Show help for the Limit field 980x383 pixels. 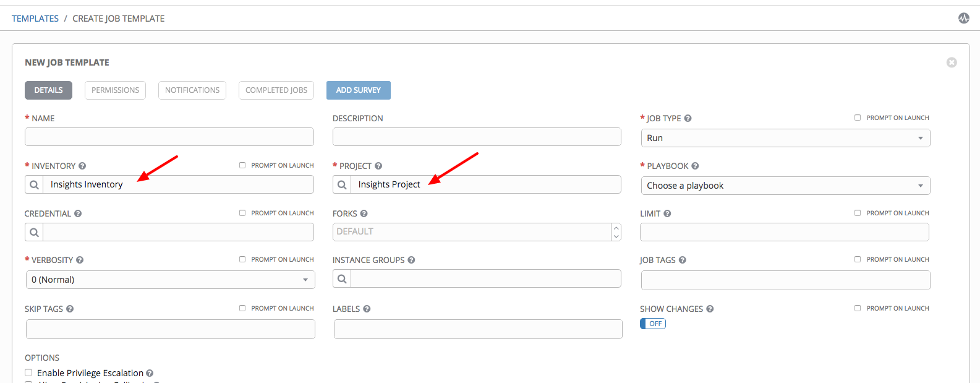point(667,213)
